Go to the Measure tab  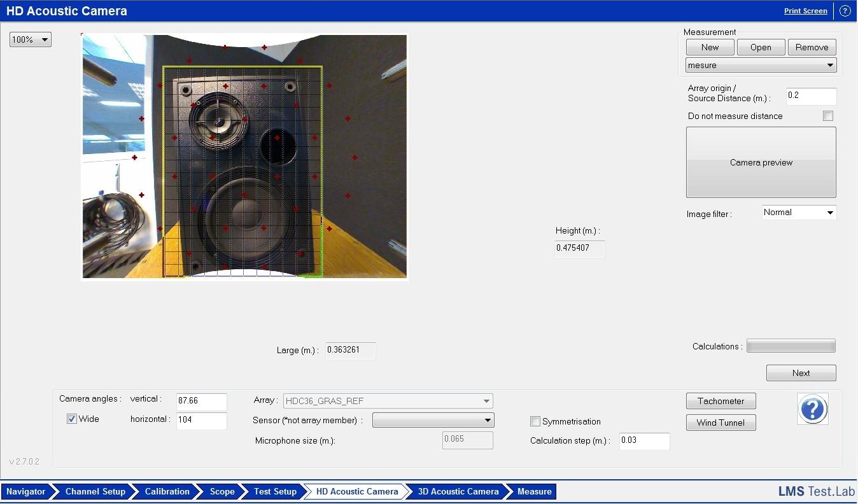[533, 491]
